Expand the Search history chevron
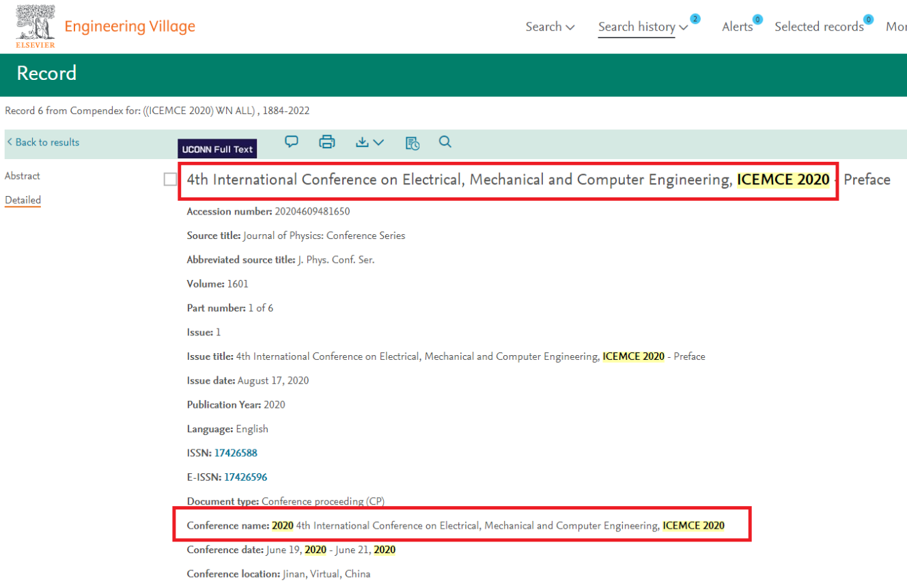 (x=684, y=27)
